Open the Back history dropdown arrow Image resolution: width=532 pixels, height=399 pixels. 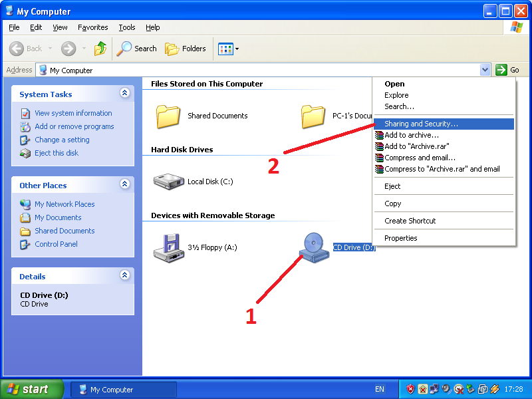click(51, 49)
